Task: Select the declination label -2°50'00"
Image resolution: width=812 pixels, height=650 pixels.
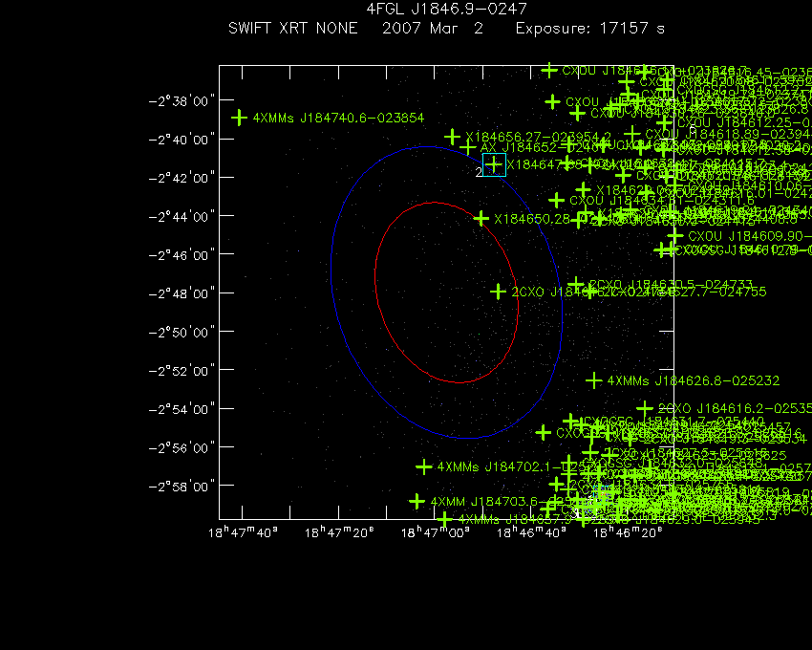Action: point(182,332)
